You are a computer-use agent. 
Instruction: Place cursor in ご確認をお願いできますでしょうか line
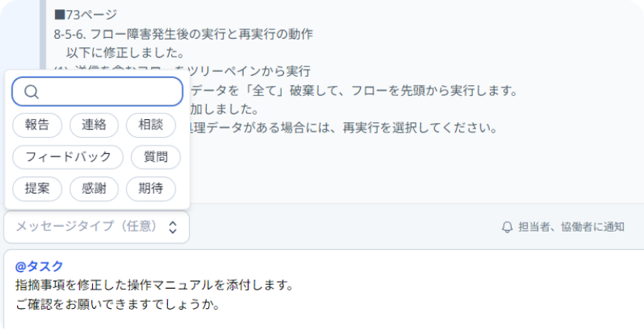(x=118, y=304)
